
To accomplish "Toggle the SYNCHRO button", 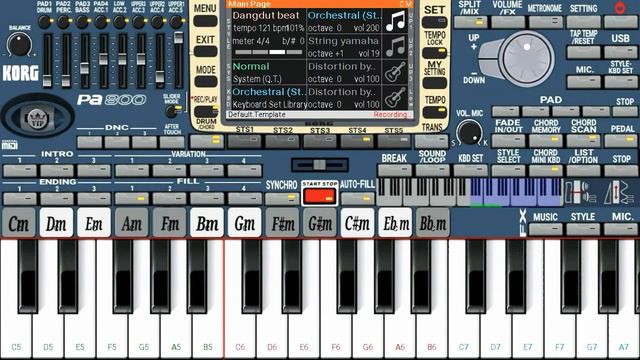I will pyautogui.click(x=282, y=199).
